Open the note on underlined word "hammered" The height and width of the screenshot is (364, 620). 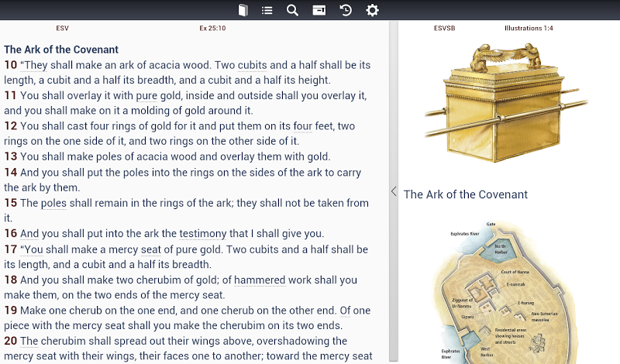260,280
